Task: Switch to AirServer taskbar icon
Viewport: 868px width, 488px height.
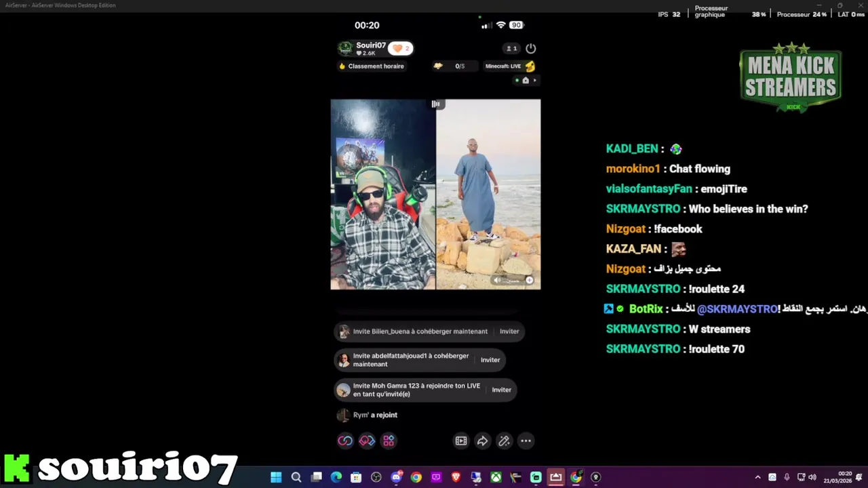Action: pos(556,477)
